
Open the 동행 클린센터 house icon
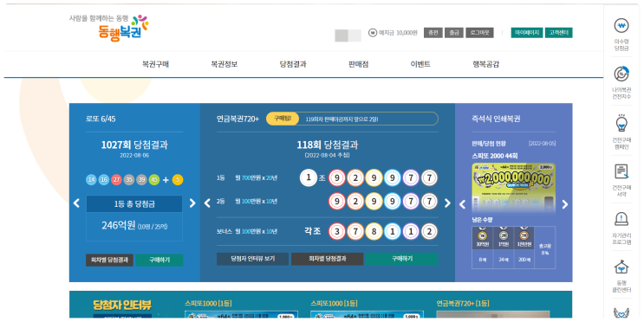click(x=621, y=267)
